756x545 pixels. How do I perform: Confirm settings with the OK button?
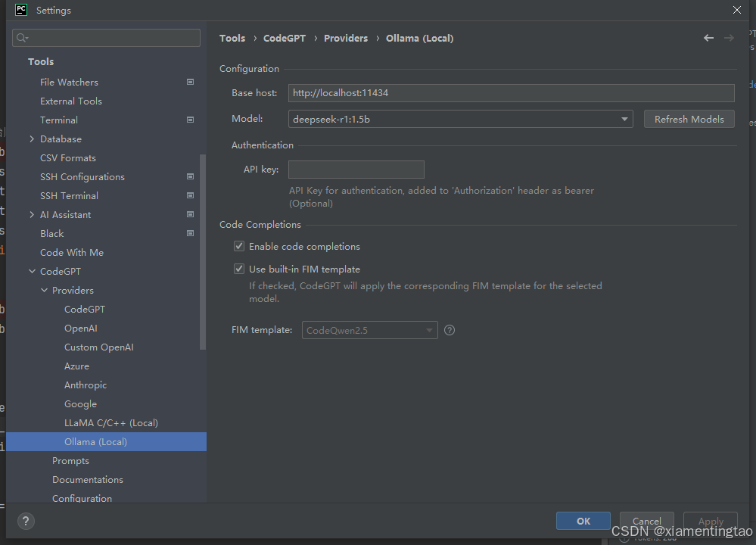583,521
